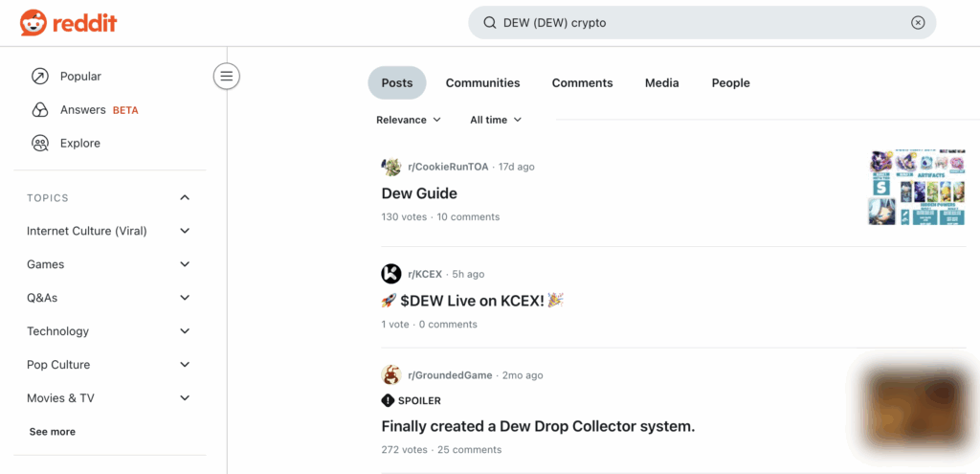Collapse the TOPICS section
The image size is (980, 474).
[185, 198]
